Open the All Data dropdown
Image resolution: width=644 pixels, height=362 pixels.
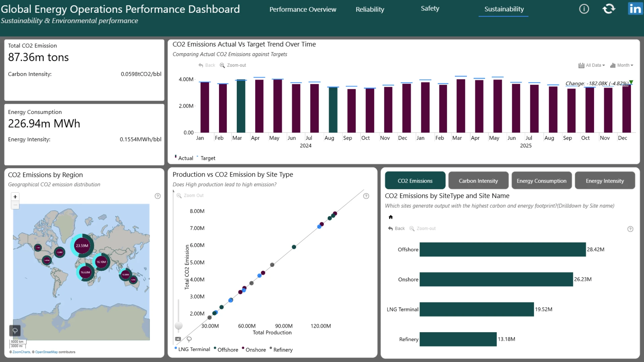click(x=592, y=65)
